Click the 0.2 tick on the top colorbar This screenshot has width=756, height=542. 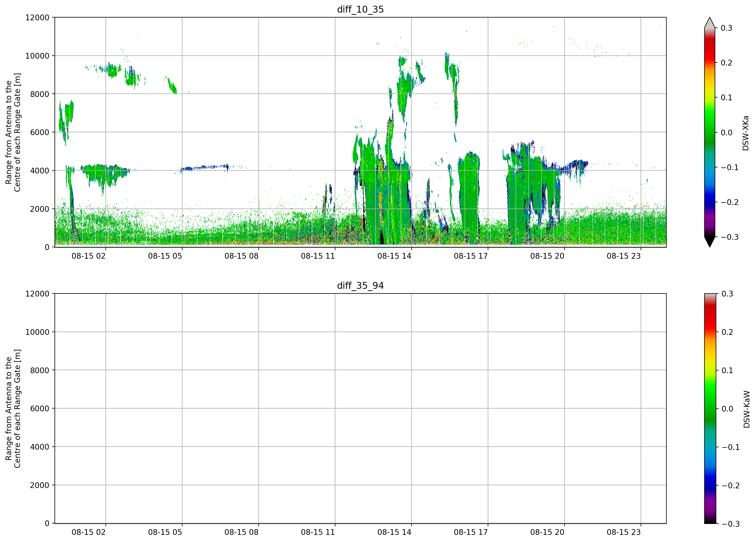click(726, 63)
